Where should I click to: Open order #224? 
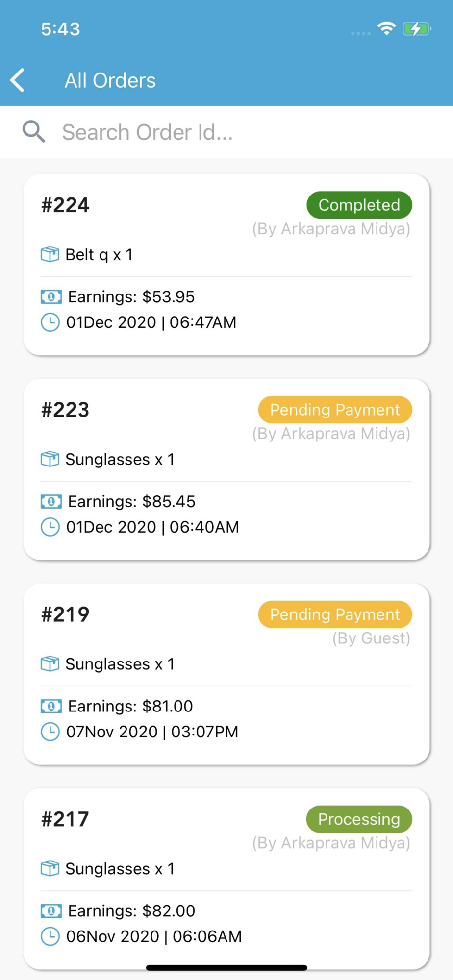coord(66,205)
